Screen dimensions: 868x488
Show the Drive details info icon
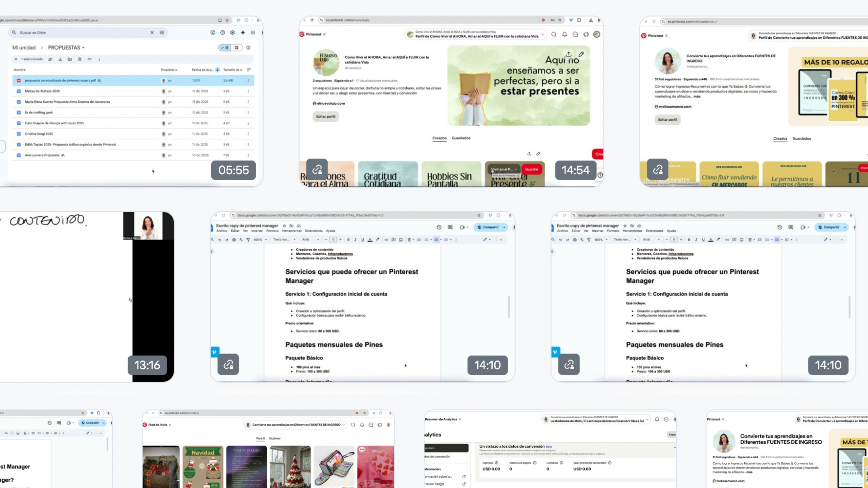[x=248, y=48]
